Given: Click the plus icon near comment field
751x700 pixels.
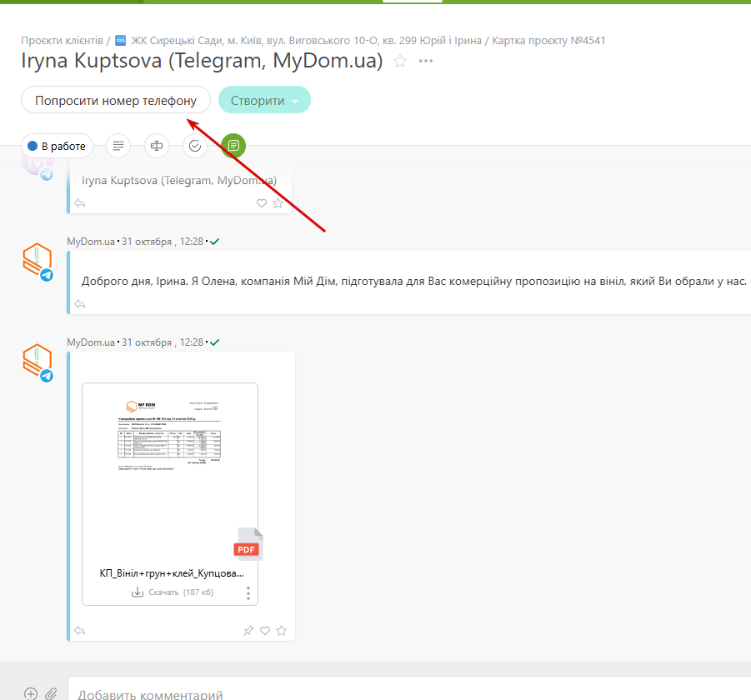Looking at the screenshot, I should [x=31, y=694].
